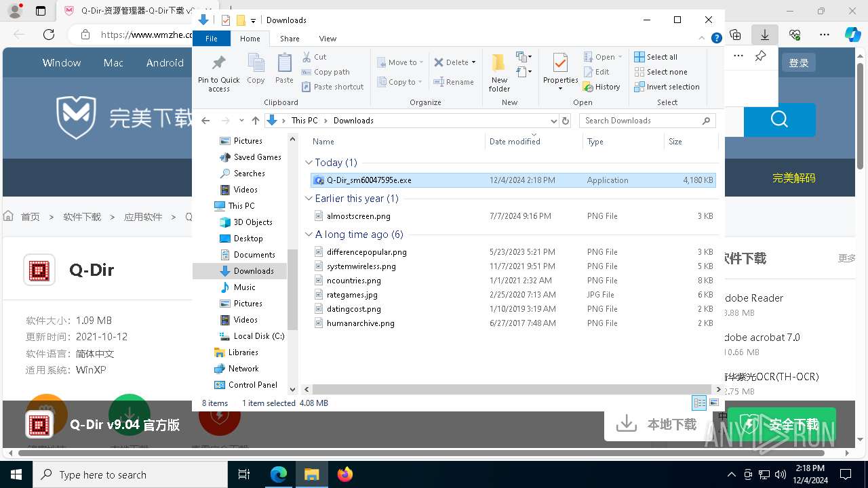Switch to Details view icon

pyautogui.click(x=699, y=403)
